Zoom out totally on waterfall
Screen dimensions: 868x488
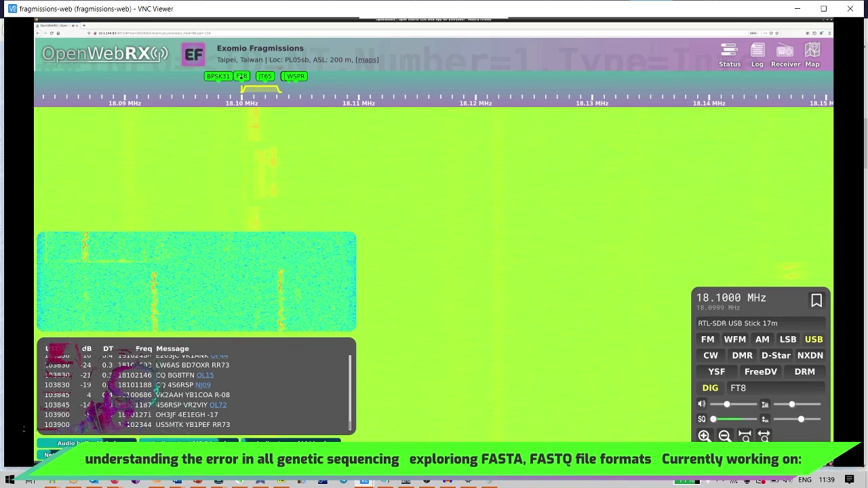[x=764, y=436]
